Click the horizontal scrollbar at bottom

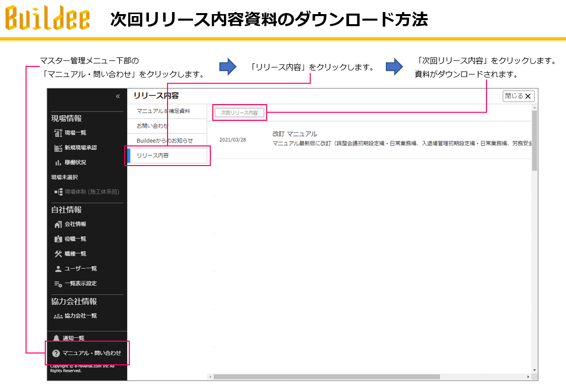pyautogui.click(x=352, y=376)
